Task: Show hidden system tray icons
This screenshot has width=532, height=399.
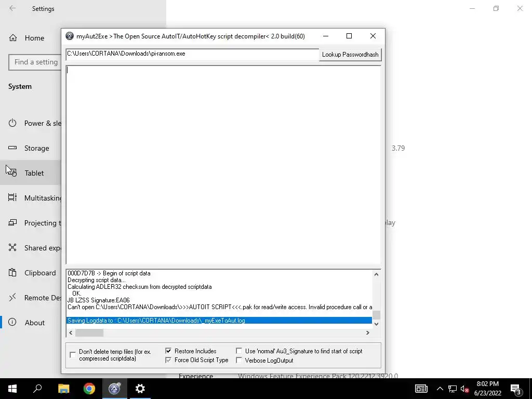Action: click(x=440, y=389)
